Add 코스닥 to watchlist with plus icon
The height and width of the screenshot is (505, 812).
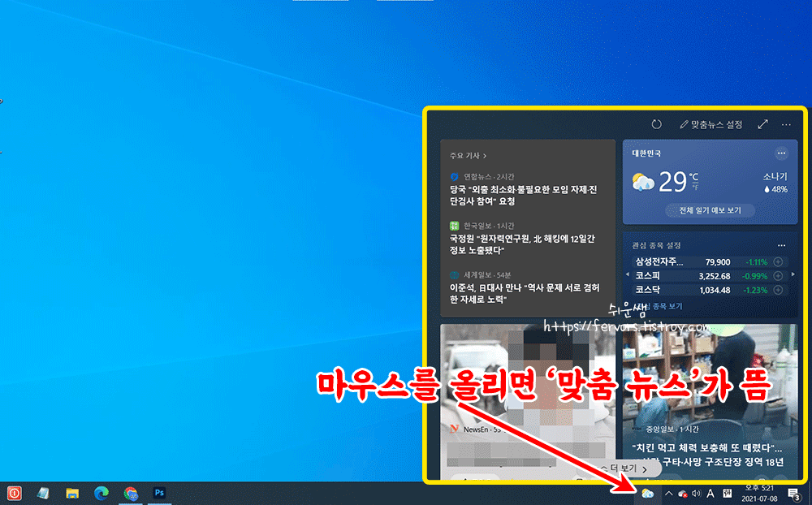click(778, 290)
